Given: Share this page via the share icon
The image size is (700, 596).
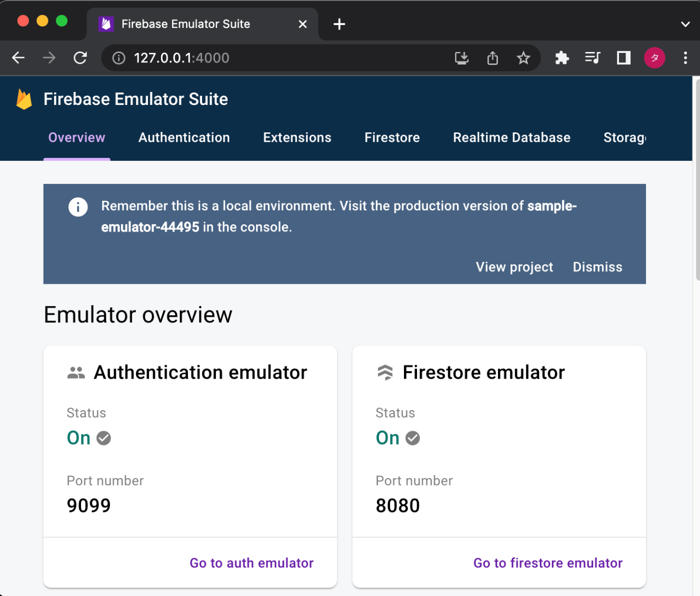Looking at the screenshot, I should [x=492, y=58].
